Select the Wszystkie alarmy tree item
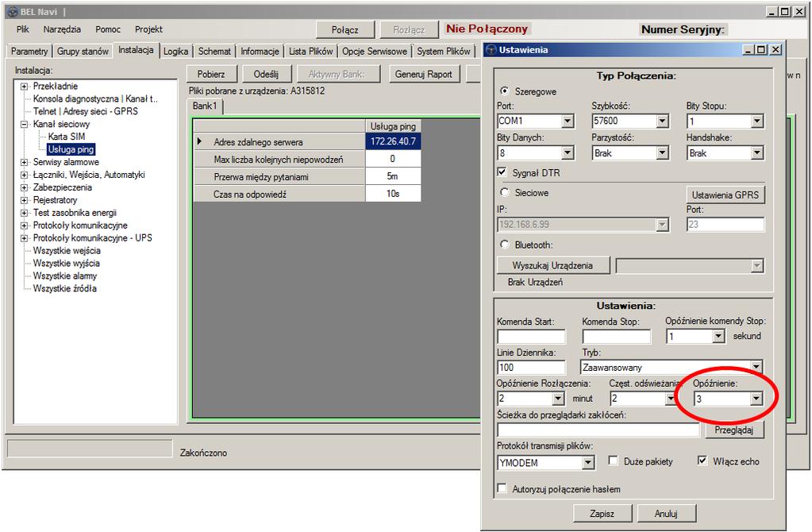Viewport: 812px width, 532px height. 65,276
